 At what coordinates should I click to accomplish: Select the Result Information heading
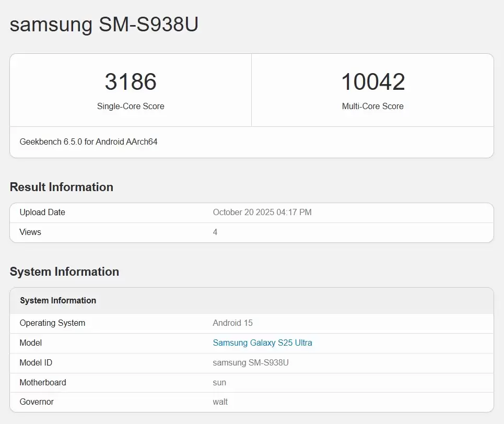[x=61, y=187]
